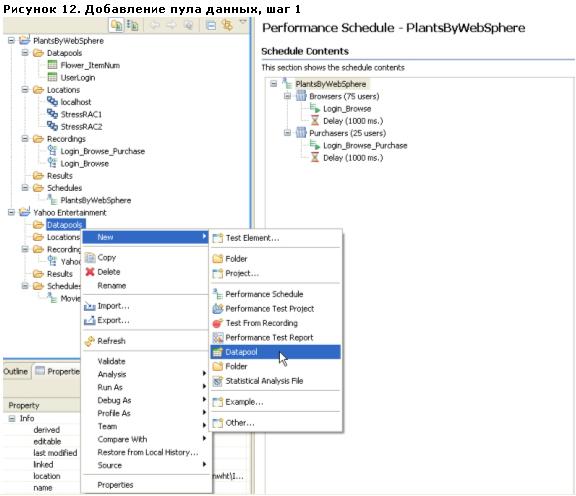Choose Project... in New submenu
The width and height of the screenshot is (576, 496).
point(242,273)
